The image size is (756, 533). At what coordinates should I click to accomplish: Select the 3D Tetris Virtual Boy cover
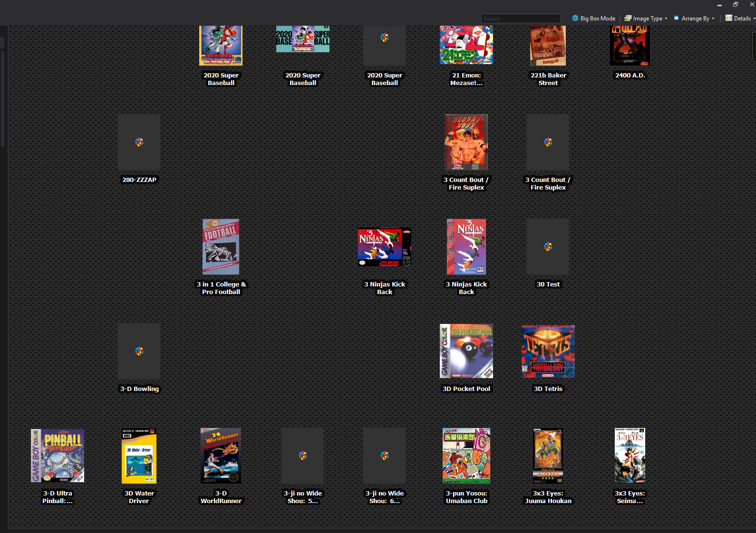pyautogui.click(x=548, y=351)
